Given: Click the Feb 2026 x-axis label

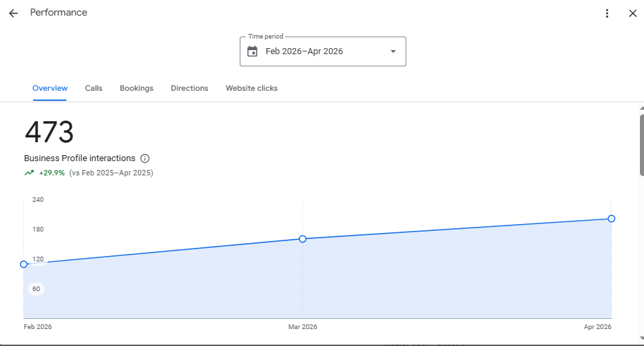Looking at the screenshot, I should pos(38,327).
